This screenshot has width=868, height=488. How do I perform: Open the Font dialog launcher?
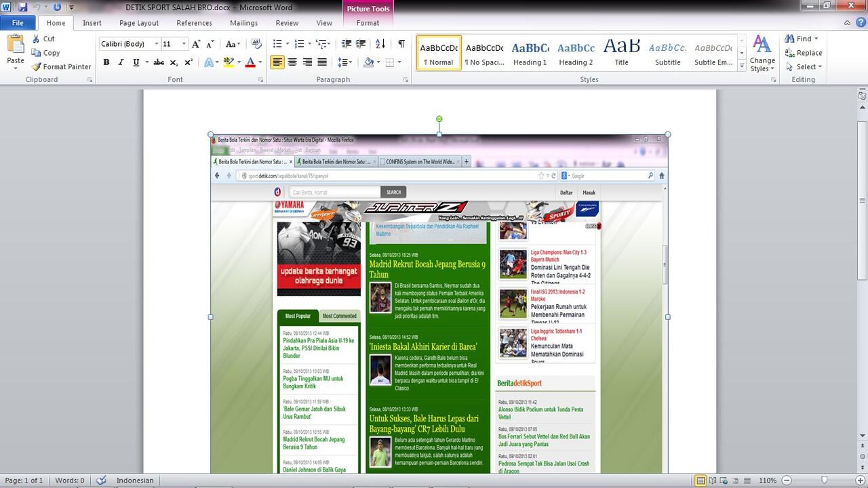pyautogui.click(x=261, y=80)
